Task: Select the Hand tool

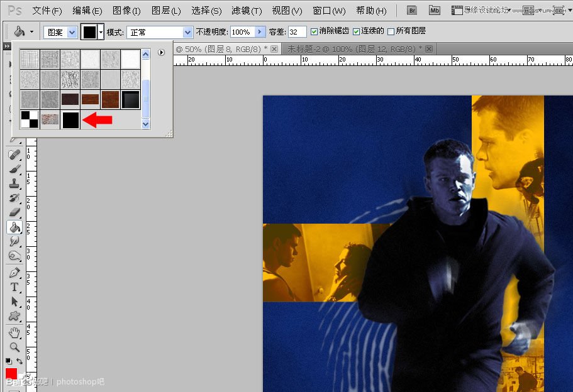Action: tap(14, 333)
